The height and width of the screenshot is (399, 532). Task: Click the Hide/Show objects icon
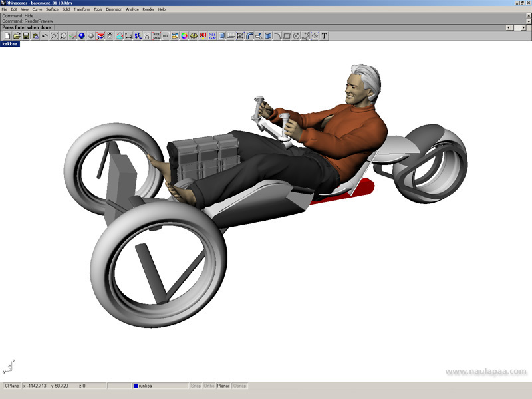(x=156, y=36)
